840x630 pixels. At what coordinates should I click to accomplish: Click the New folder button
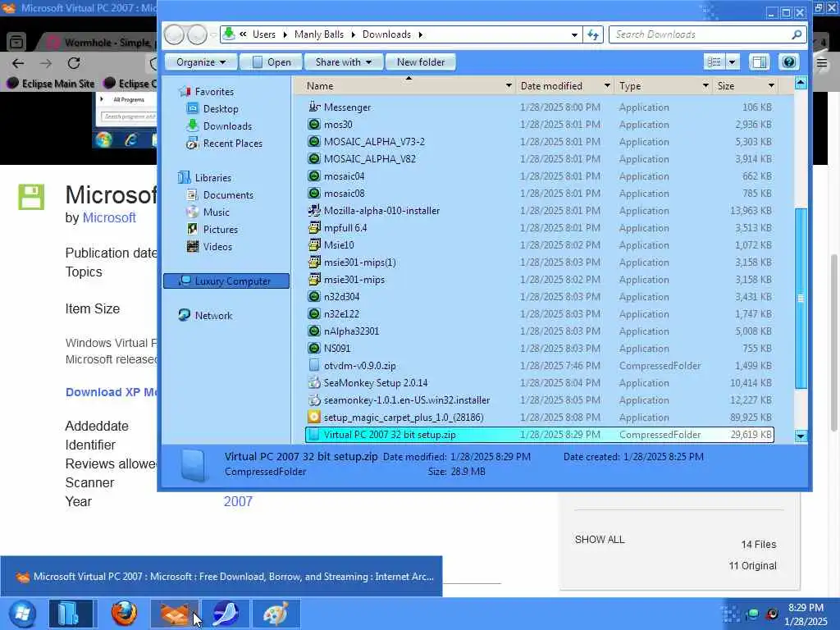pyautogui.click(x=421, y=62)
